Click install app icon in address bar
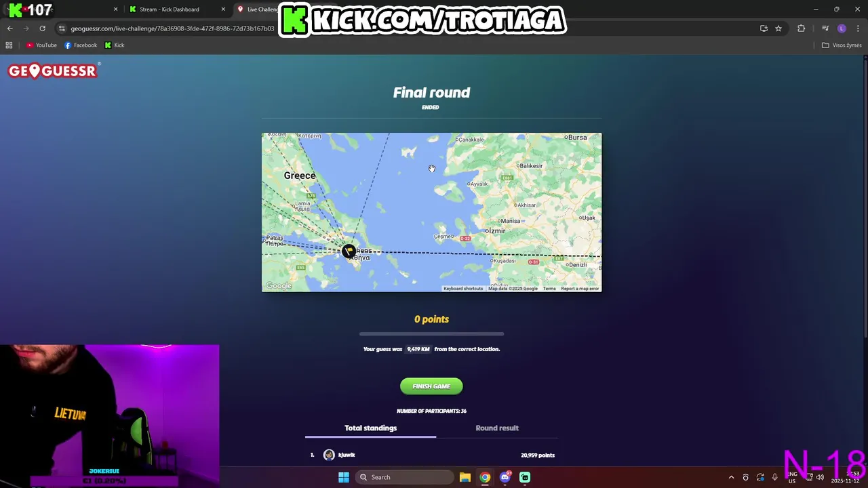This screenshot has height=488, width=868. pyautogui.click(x=764, y=28)
